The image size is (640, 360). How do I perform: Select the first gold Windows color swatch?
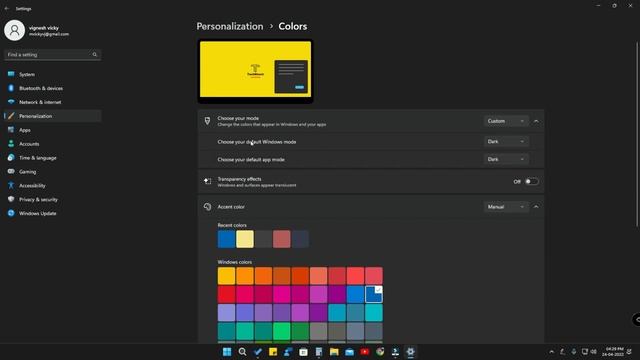tap(226, 276)
